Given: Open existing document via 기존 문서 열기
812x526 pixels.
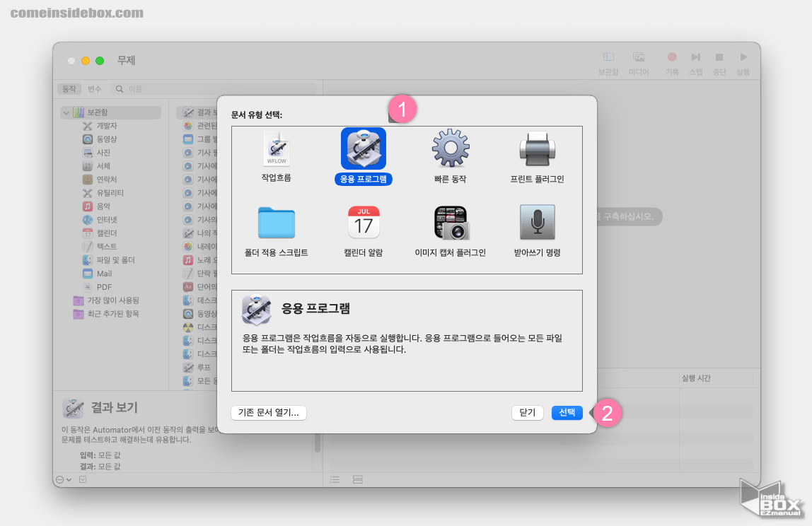Looking at the screenshot, I should click(x=269, y=412).
